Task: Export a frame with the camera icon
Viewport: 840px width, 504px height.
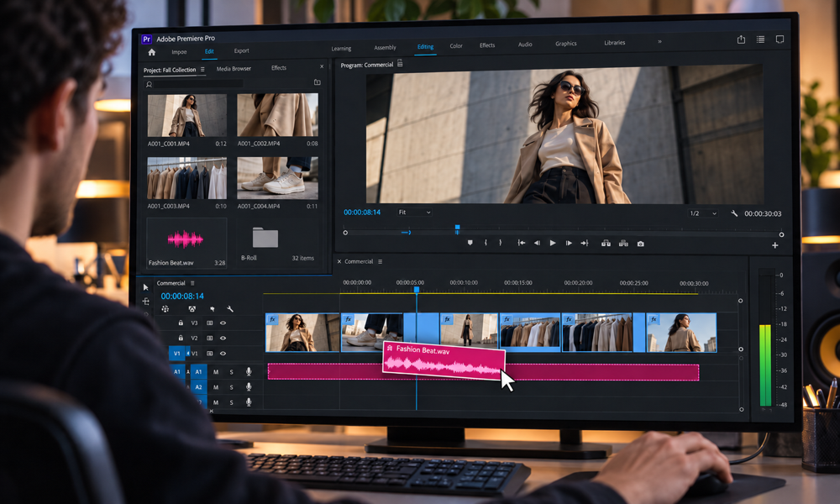Action: 640,244
